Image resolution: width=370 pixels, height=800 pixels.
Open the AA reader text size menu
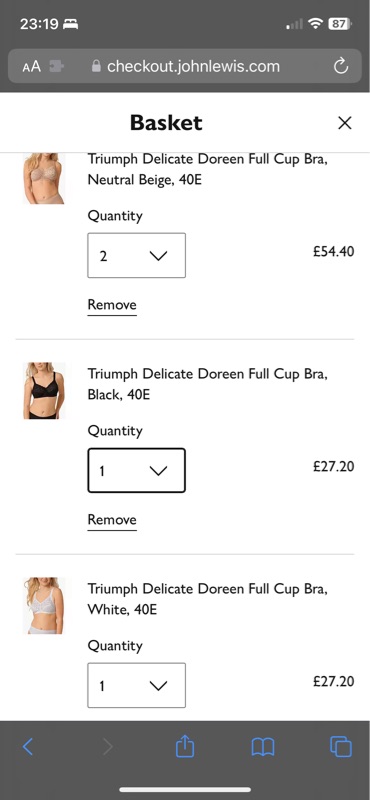pyautogui.click(x=31, y=66)
